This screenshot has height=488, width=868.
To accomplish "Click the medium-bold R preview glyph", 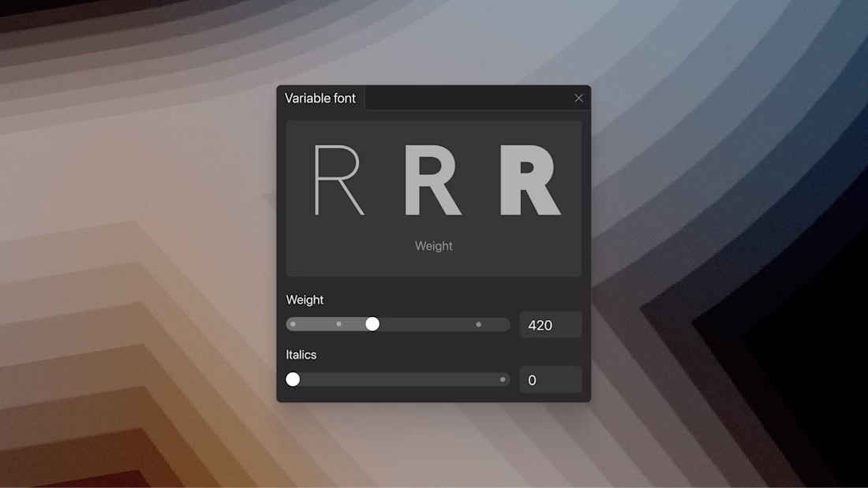I will pyautogui.click(x=432, y=180).
